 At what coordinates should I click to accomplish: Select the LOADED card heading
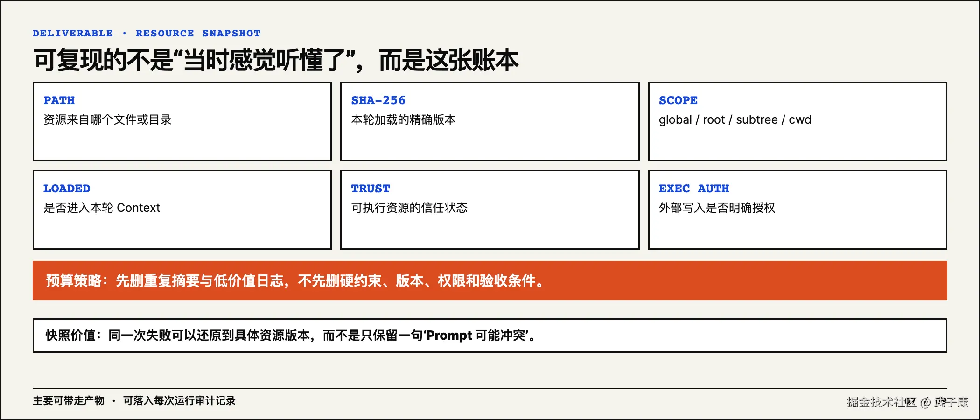coord(67,189)
